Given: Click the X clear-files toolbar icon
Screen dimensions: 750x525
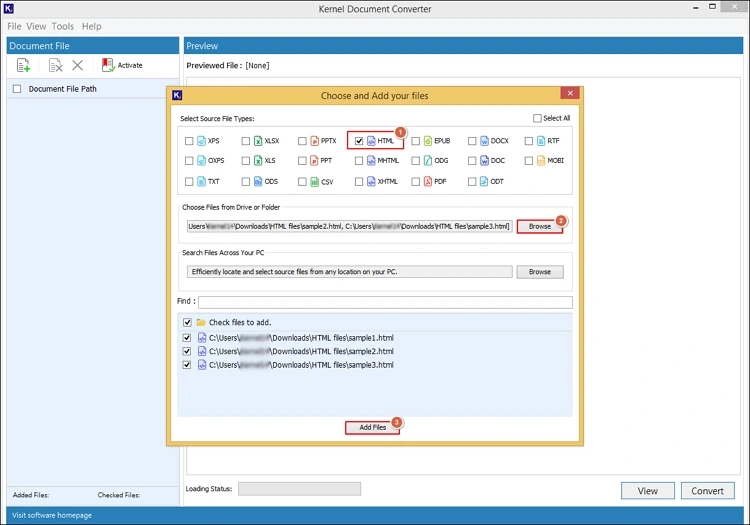Looking at the screenshot, I should (x=78, y=65).
